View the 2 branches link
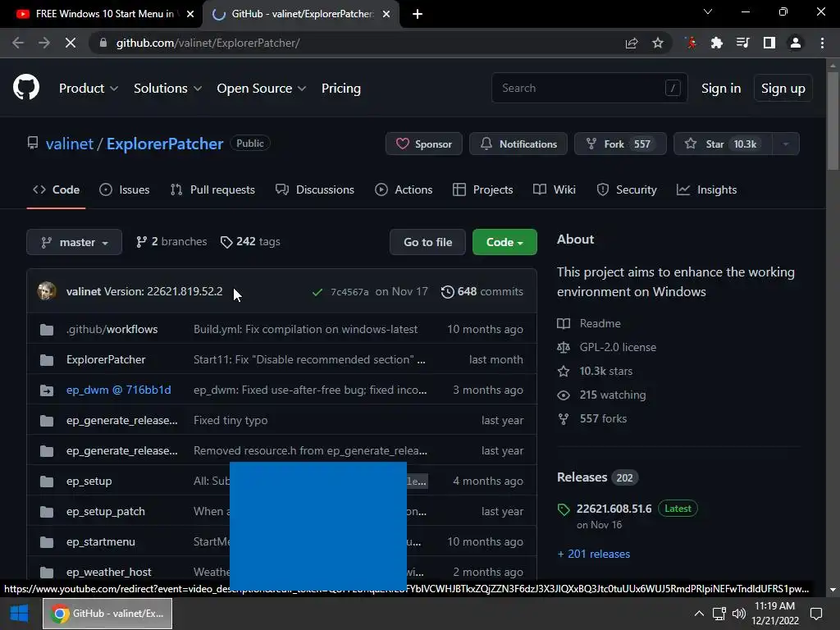 [171, 242]
